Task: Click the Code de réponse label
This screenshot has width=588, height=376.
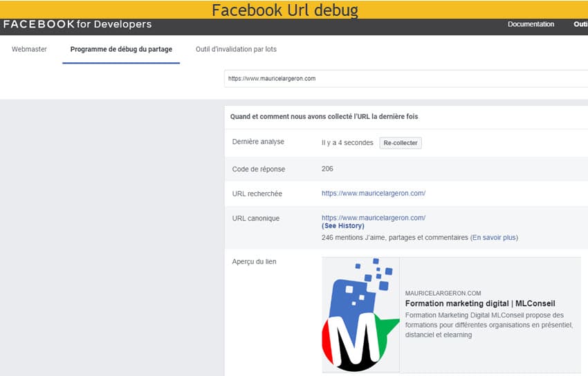Action: pos(259,169)
